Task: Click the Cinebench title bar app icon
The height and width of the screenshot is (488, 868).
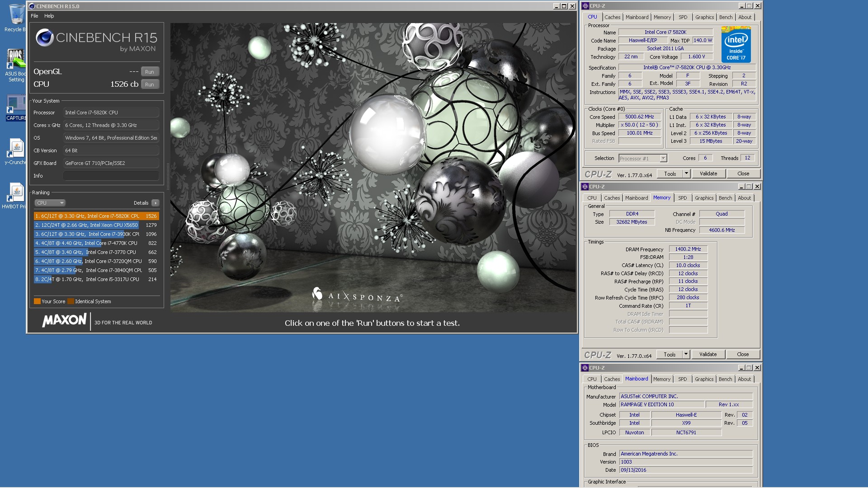Action: point(32,6)
